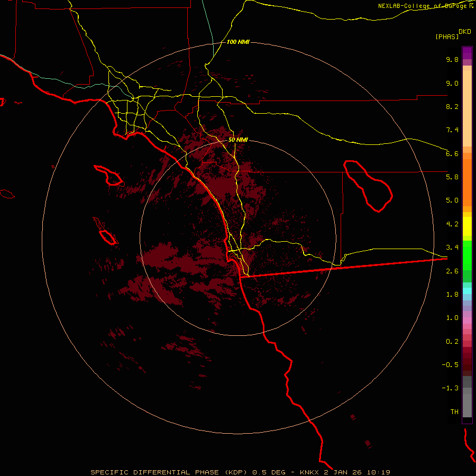
Task: Click the "DKD" label above the color scale
Action: 465,32
